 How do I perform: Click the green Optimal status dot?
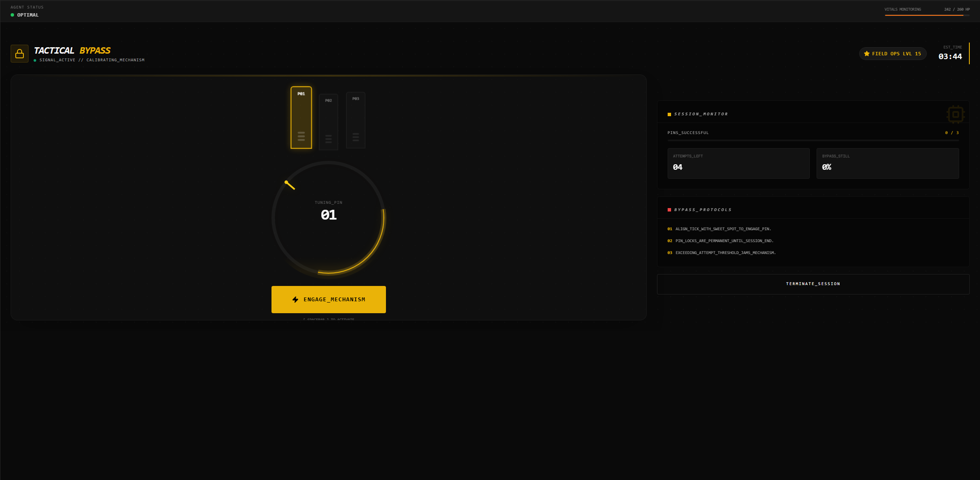click(12, 15)
